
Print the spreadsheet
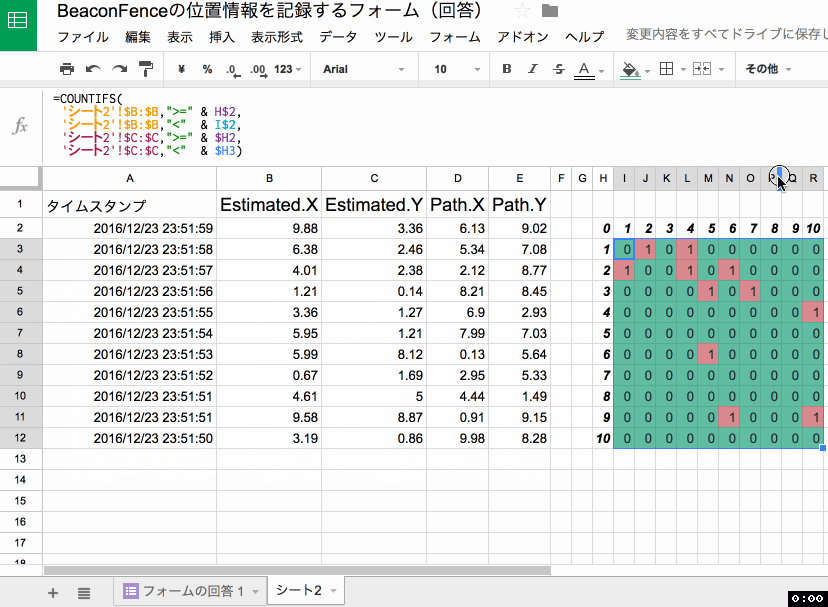pyautogui.click(x=67, y=69)
